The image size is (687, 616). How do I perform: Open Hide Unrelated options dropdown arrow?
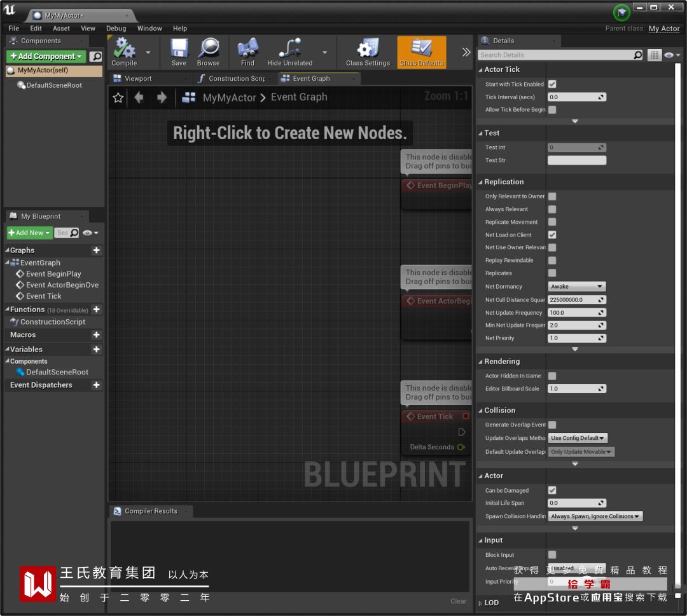324,53
